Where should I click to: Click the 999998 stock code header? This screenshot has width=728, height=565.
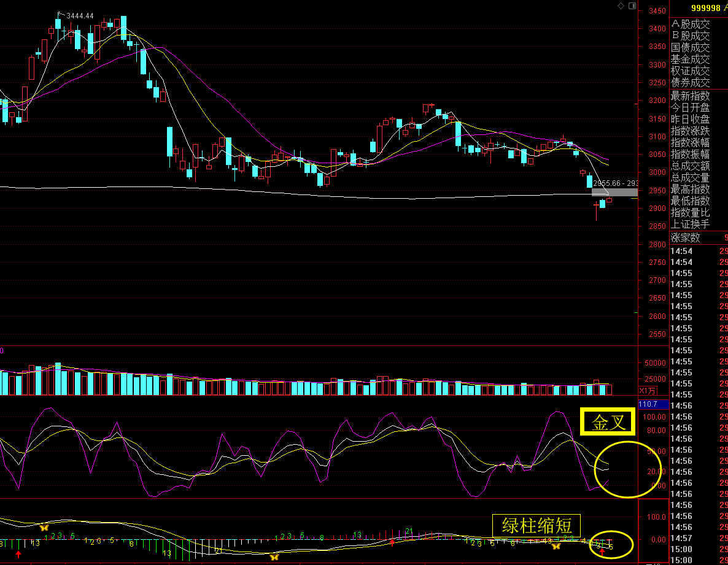(x=706, y=8)
